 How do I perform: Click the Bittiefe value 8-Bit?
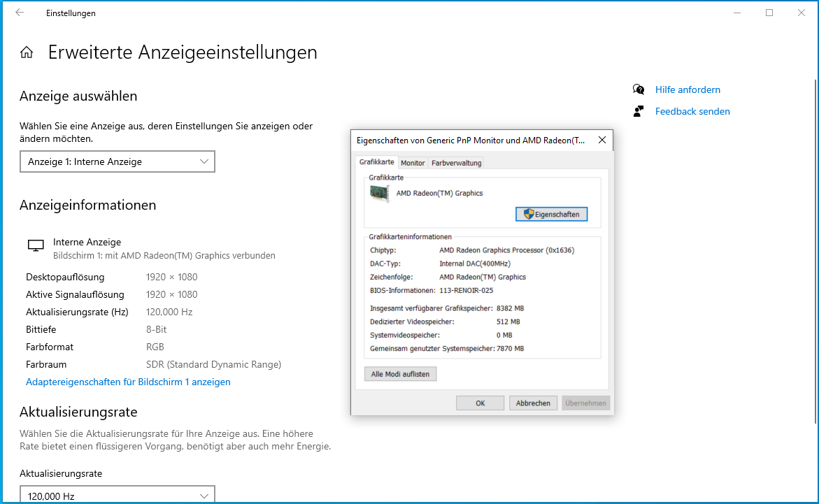[x=156, y=329]
